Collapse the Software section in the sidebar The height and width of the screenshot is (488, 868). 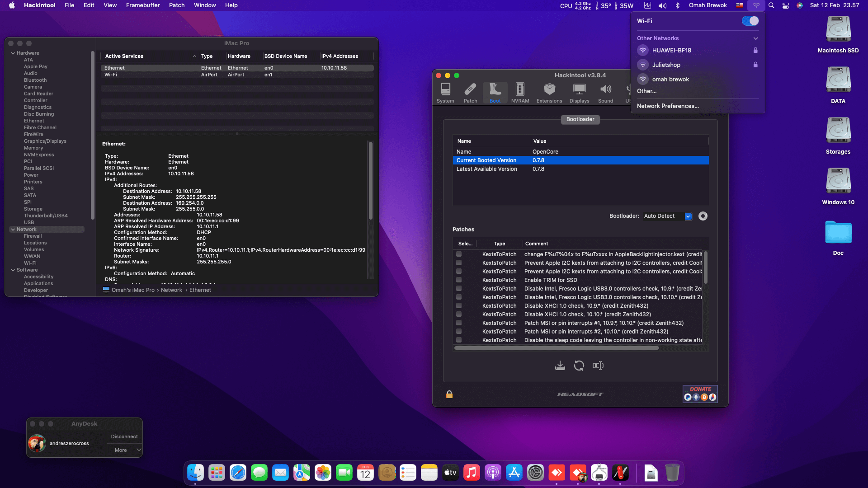(x=13, y=270)
